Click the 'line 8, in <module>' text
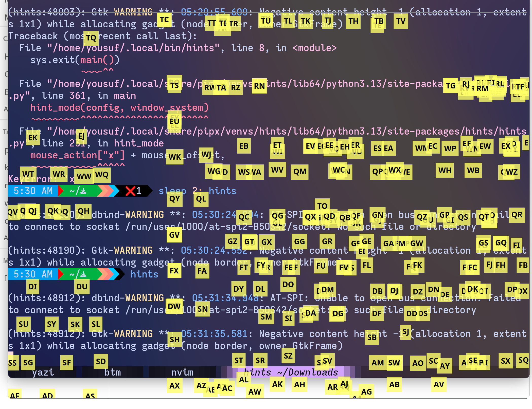Viewport: 532px width, 409px height. [284, 48]
